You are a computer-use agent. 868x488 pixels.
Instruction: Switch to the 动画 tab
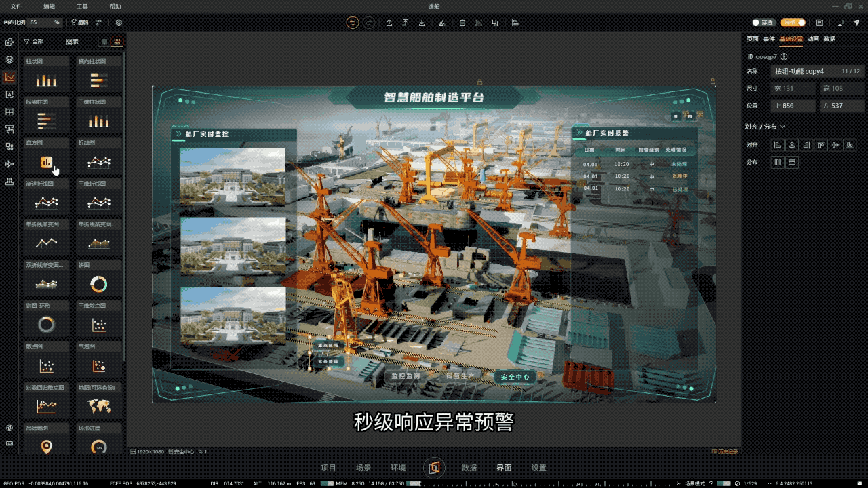click(x=813, y=39)
